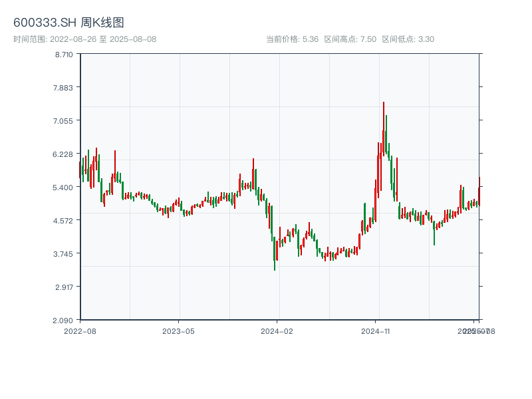
Task: Click the 区间高点 7.50 label
Action: coord(350,39)
